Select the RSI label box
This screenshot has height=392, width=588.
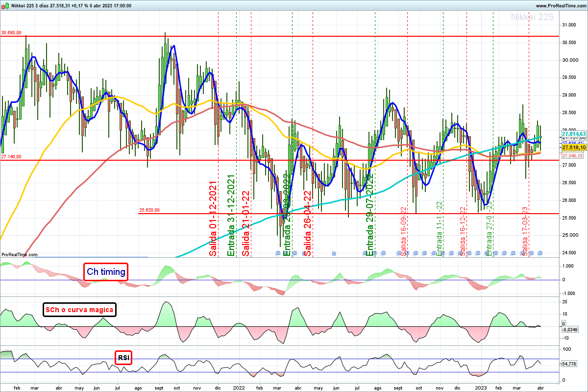(x=123, y=358)
